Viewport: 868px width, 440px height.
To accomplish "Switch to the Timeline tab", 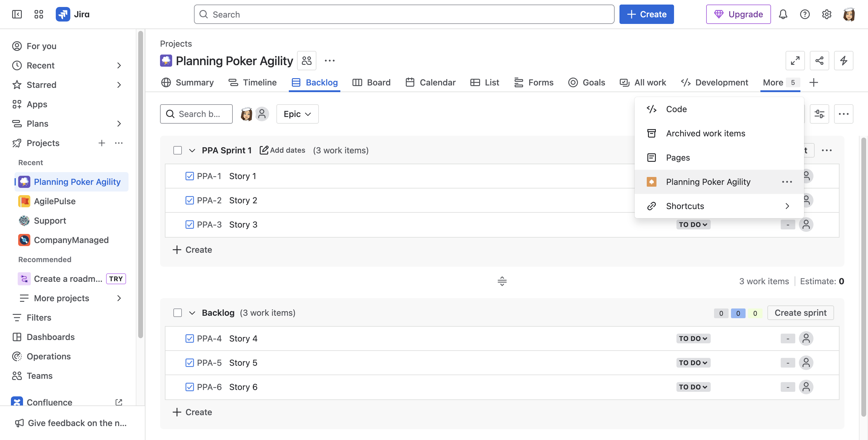I will tap(252, 82).
